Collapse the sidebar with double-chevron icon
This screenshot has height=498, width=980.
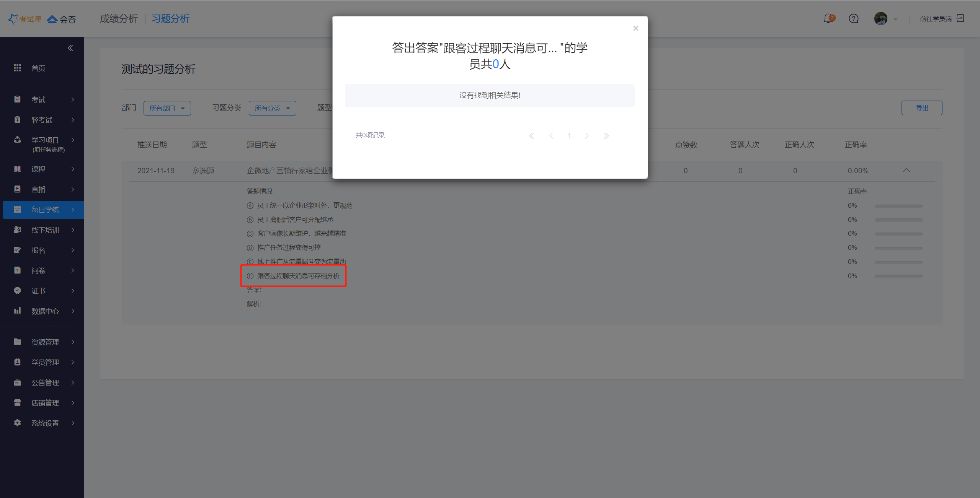point(70,48)
